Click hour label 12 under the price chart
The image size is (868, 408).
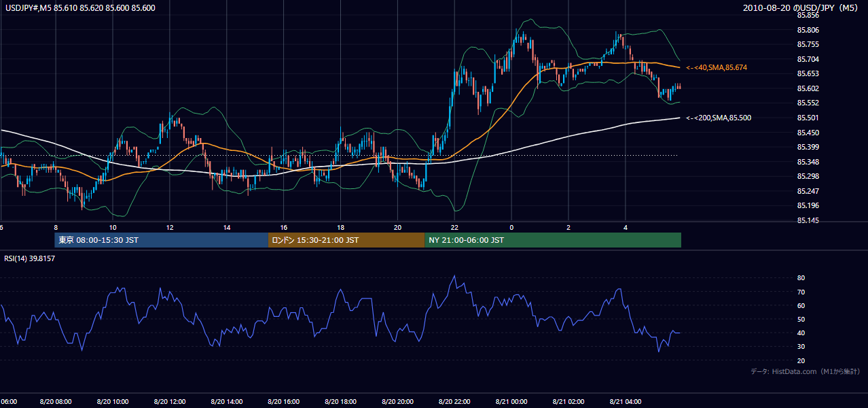pos(170,227)
